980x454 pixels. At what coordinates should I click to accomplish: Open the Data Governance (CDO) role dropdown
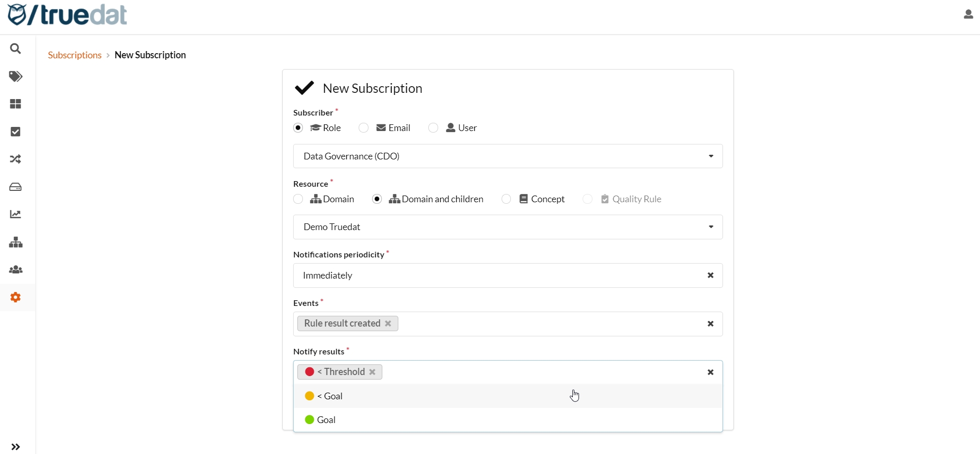pos(507,156)
